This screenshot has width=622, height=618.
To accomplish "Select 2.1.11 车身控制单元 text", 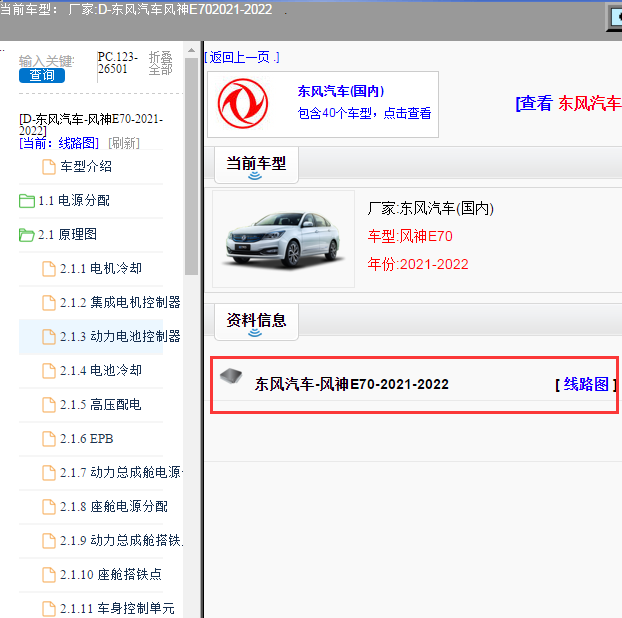I will [x=117, y=608].
